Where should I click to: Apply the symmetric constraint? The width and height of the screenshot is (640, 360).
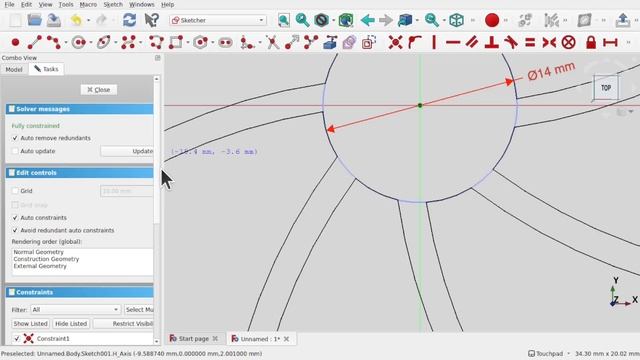point(549,42)
